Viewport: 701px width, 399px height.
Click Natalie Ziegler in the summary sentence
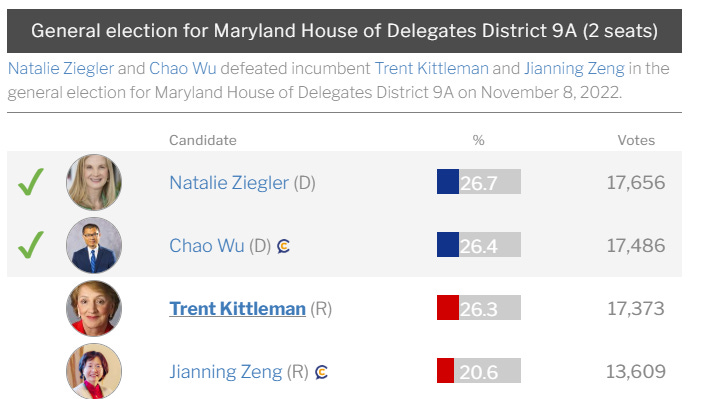click(x=61, y=68)
